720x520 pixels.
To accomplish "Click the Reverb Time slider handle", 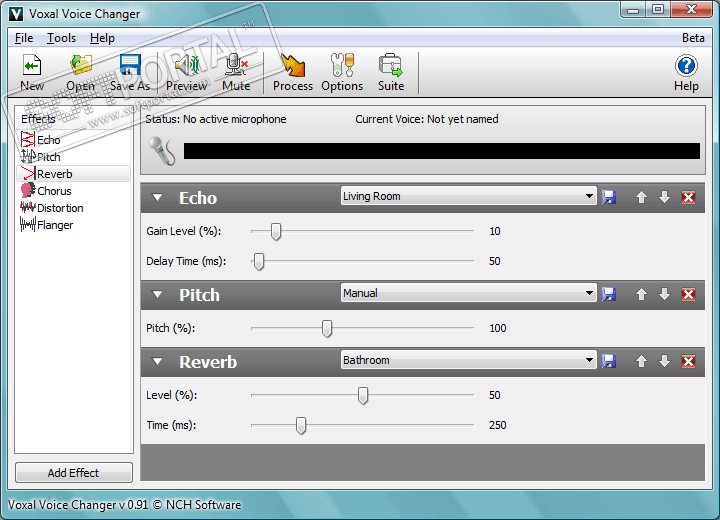I will tap(301, 425).
